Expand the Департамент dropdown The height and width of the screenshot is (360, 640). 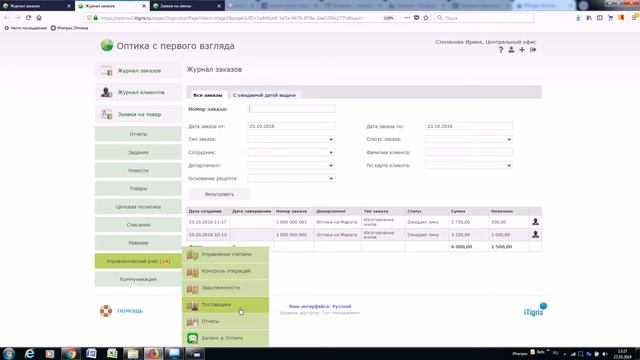(x=331, y=165)
